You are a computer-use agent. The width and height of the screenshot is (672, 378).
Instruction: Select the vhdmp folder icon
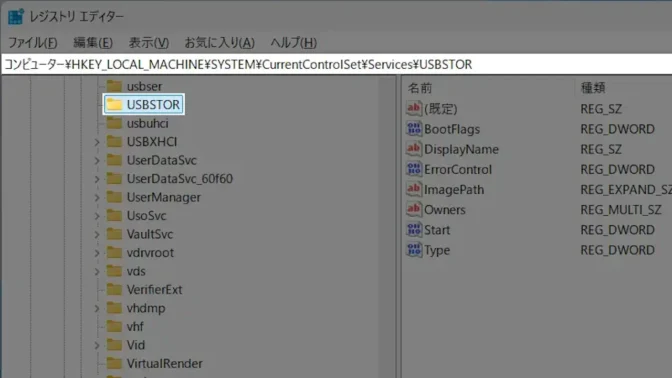114,308
